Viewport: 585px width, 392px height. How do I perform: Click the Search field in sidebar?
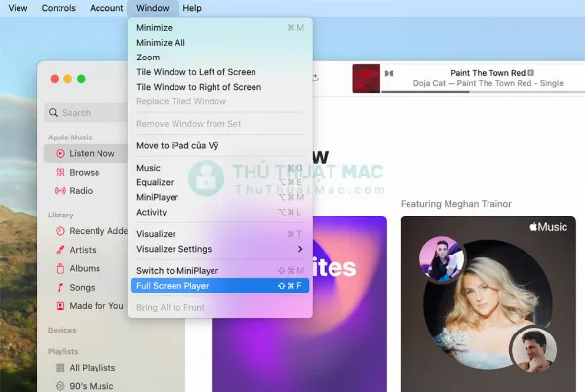pyautogui.click(x=87, y=113)
